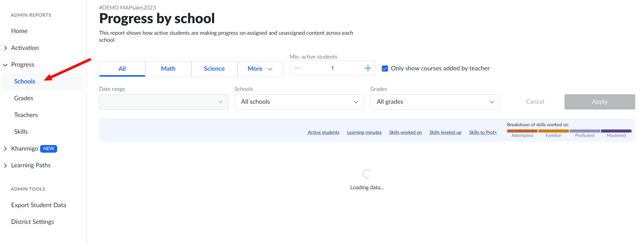
Task: Expand the Learning Paths section chevron
Action: click(5, 165)
